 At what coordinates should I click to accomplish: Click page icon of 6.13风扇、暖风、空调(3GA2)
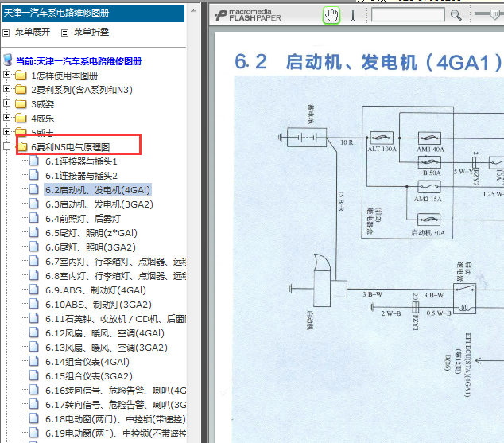34,346
